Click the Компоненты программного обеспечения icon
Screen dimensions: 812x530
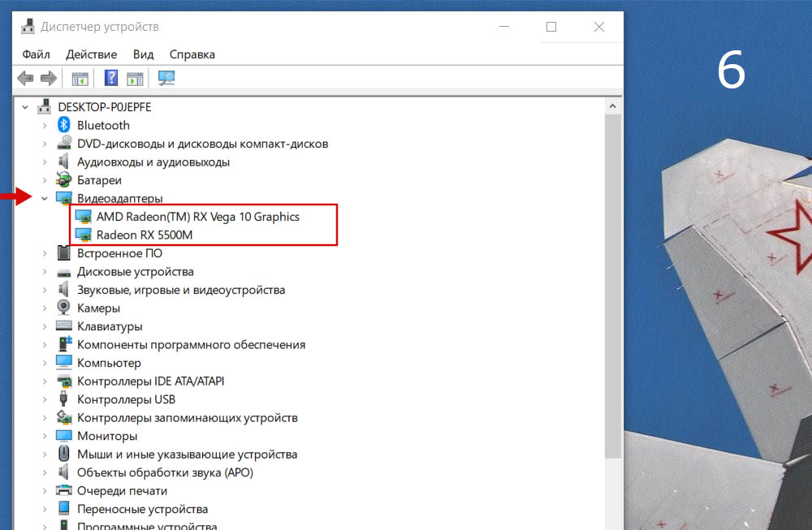point(64,343)
